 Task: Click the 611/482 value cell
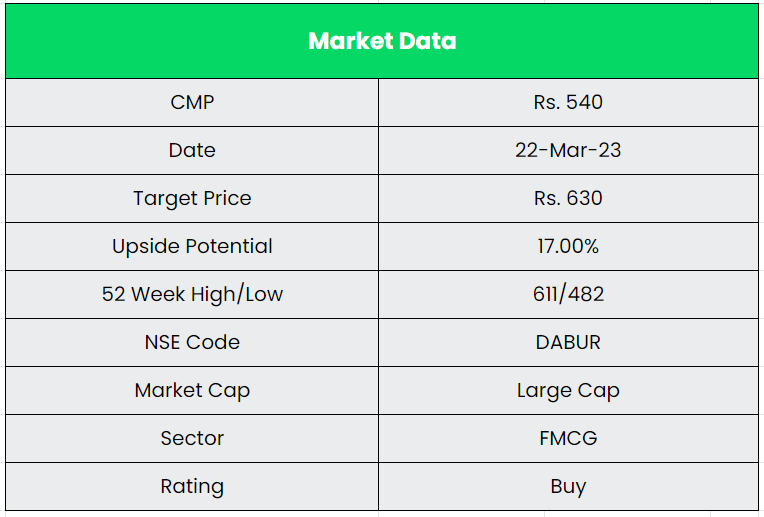[x=568, y=294]
